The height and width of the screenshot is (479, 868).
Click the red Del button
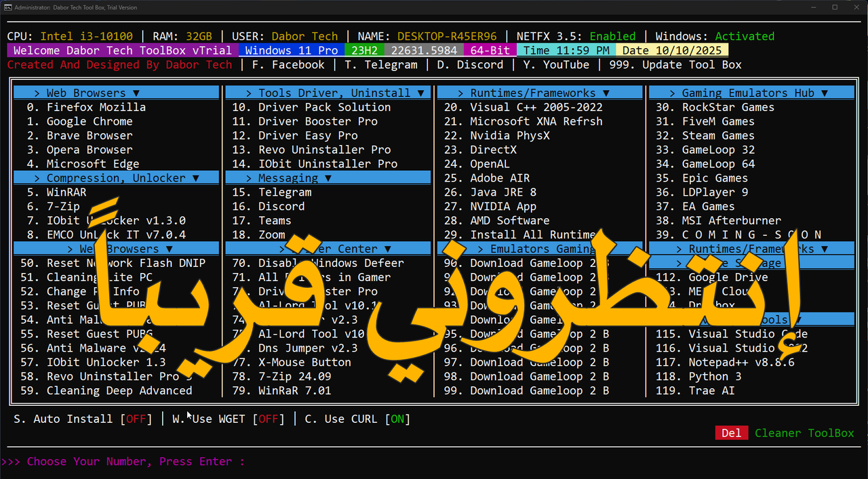tap(732, 433)
